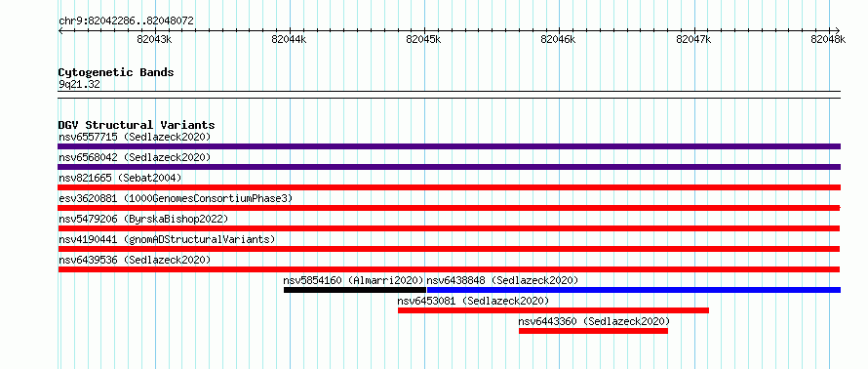Open esv3620881 (1000GenomesConsortiumPhase3) label
This screenshot has height=369, width=868.
coord(176,198)
